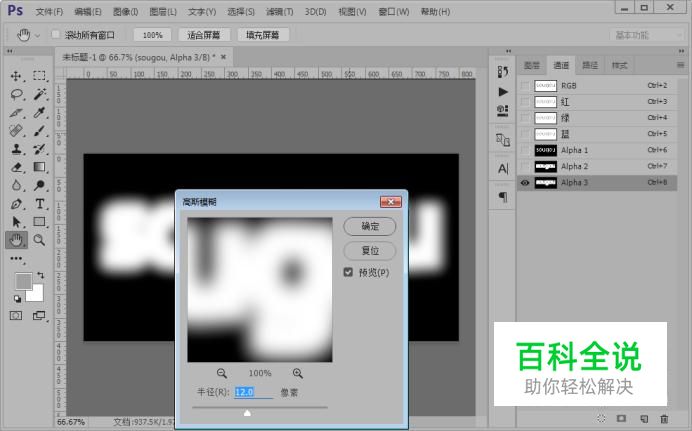Open the Hand tool preset dropdown
The image size is (692, 431).
click(x=38, y=35)
